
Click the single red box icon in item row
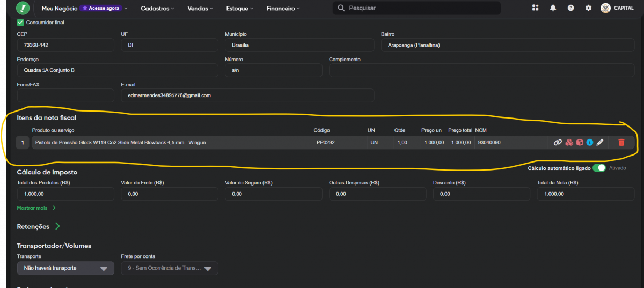pos(580,142)
